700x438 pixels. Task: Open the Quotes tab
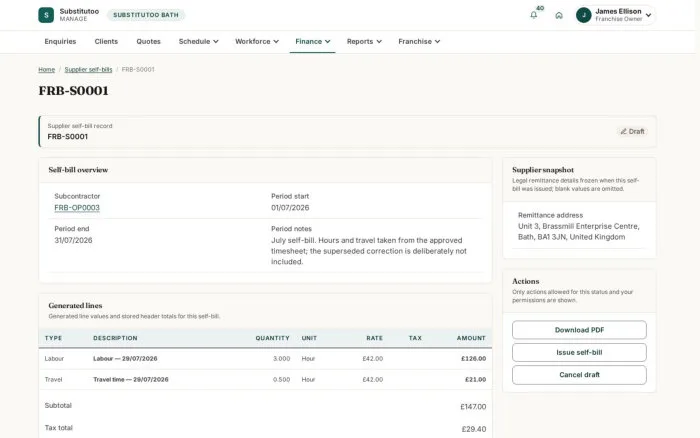coord(148,42)
